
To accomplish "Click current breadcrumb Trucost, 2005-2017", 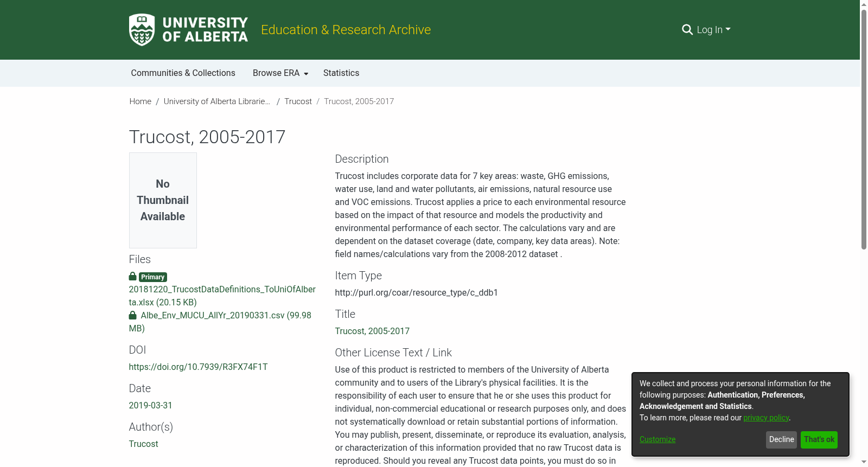I will [359, 101].
